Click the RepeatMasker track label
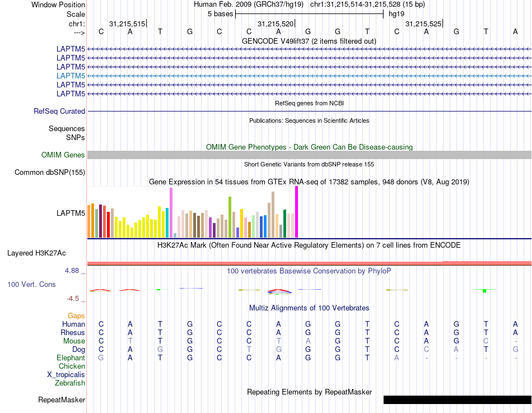Viewport: 532px width, 413px height. [x=62, y=400]
